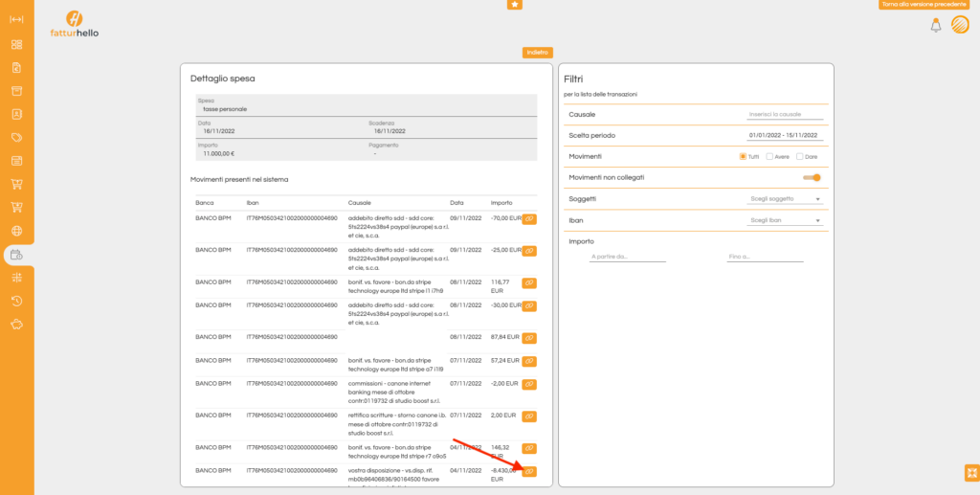
Task: Link the 57,24 EUR stripe movement
Action: click(x=528, y=361)
